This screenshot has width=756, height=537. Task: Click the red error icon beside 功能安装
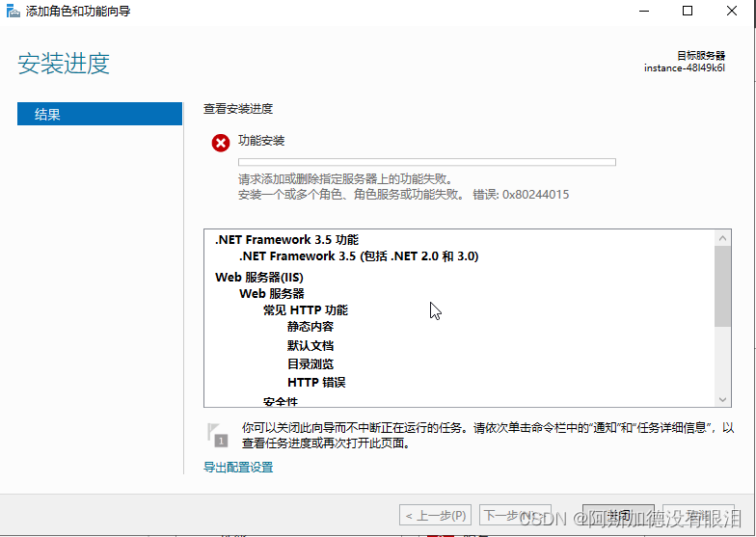[221, 143]
